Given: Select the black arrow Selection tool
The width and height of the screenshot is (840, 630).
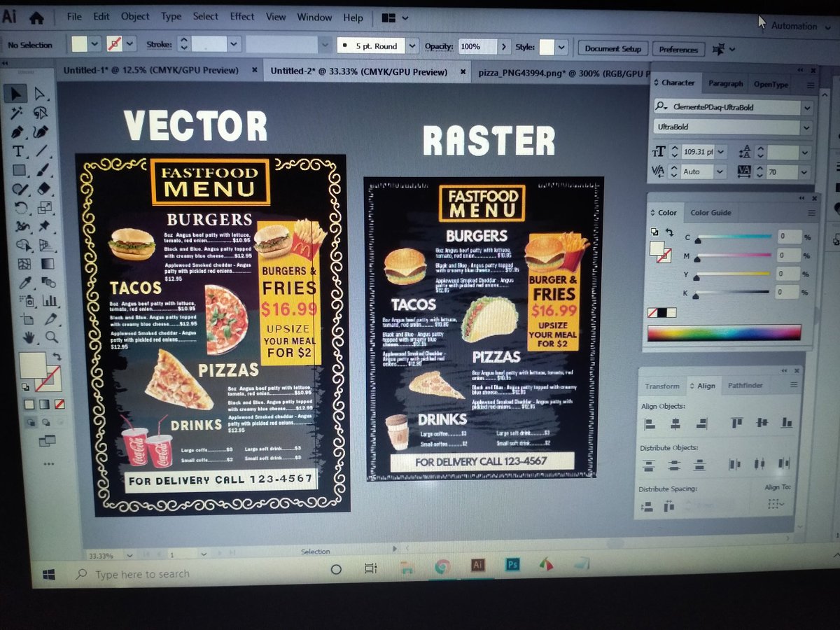Looking at the screenshot, I should tap(16, 93).
